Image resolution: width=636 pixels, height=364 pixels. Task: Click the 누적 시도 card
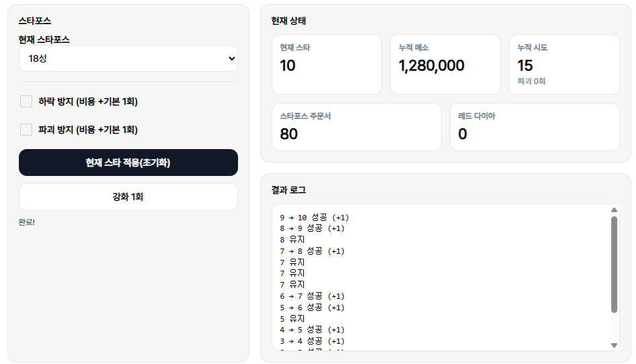(x=563, y=64)
